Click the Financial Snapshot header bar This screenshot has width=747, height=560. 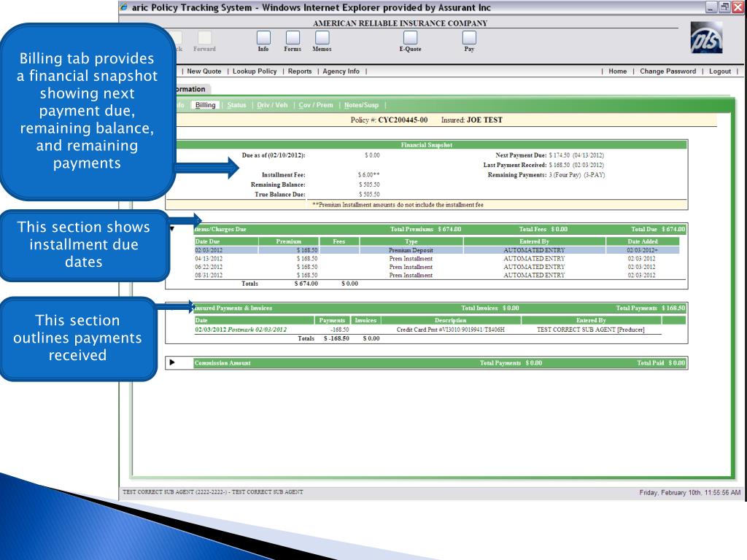point(426,145)
